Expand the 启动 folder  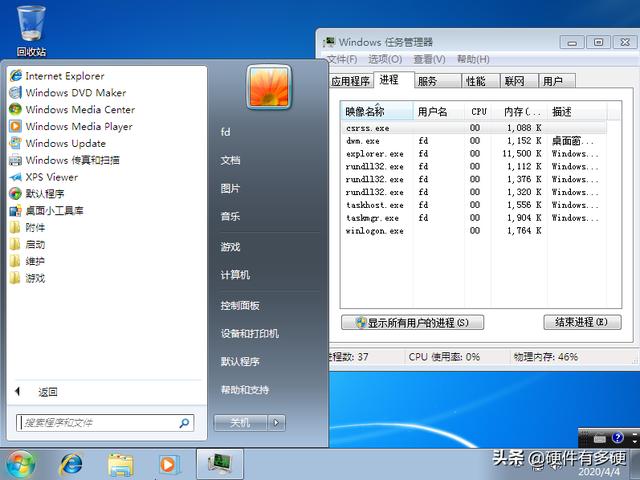click(x=27, y=244)
